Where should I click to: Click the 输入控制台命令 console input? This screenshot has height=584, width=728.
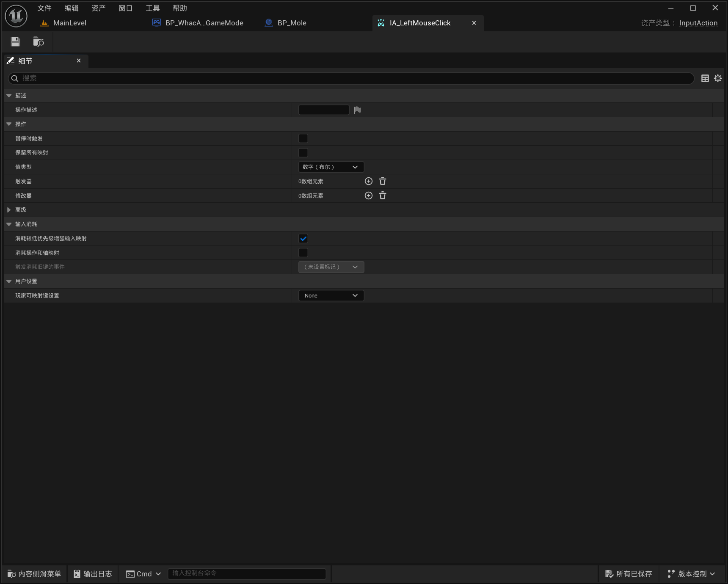[x=247, y=573]
